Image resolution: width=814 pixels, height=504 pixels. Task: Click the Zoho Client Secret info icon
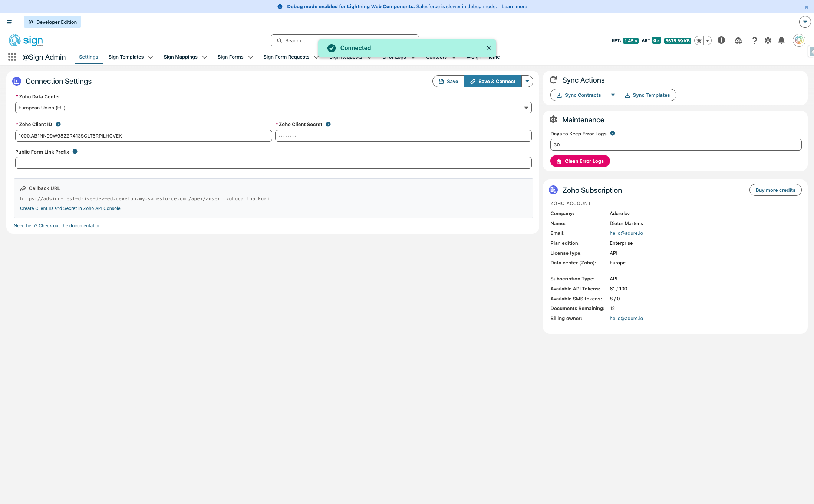[328, 125]
